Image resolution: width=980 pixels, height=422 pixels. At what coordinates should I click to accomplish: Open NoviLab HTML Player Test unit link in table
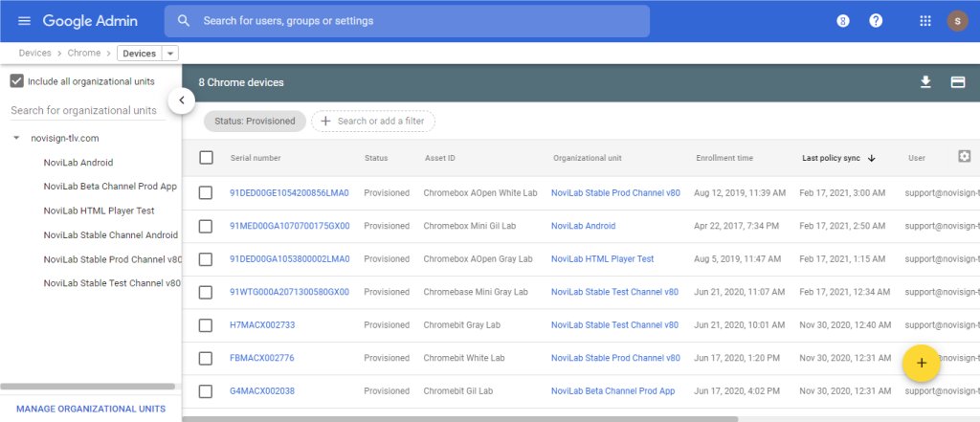click(x=603, y=258)
